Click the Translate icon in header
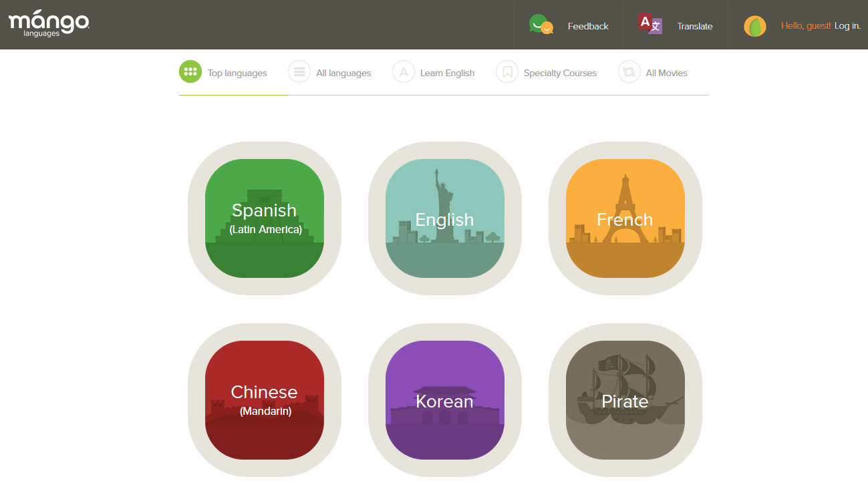Viewport: 868px width, 491px height. pos(650,24)
